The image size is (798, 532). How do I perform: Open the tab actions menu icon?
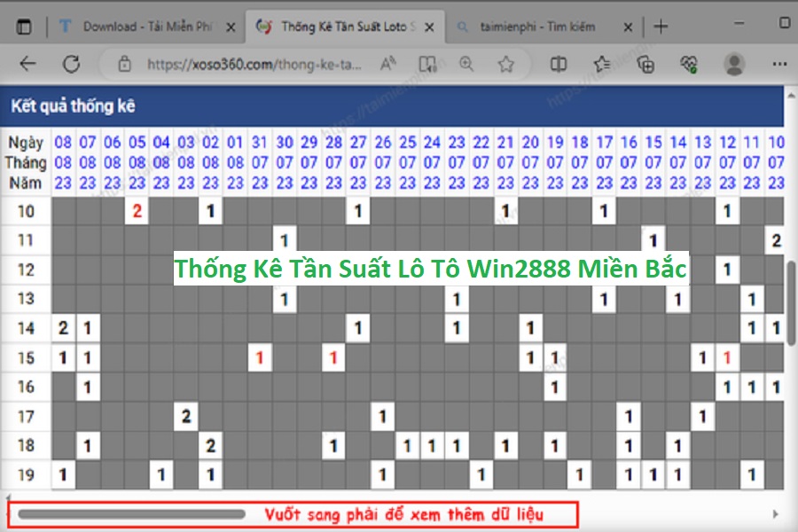click(x=24, y=27)
